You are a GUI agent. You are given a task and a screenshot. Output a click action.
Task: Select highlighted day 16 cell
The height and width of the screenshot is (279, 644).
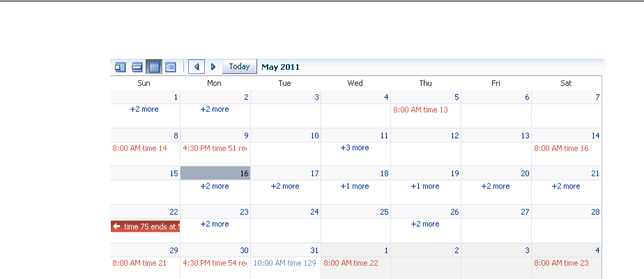pos(215,174)
